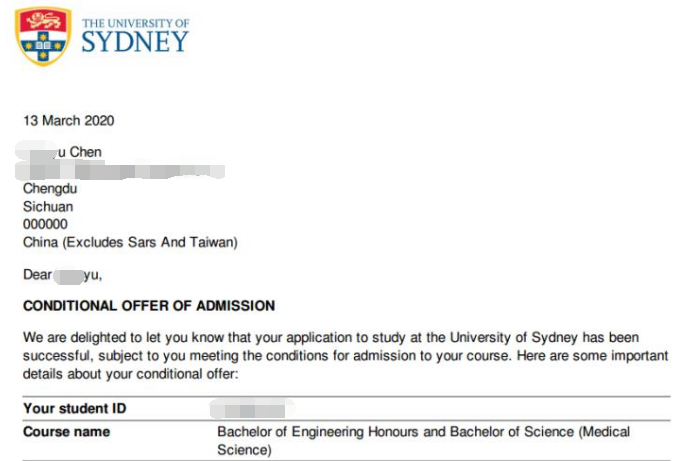Click the 'Your student ID' row label
Image resolution: width=683 pixels, height=461 pixels.
(74, 409)
